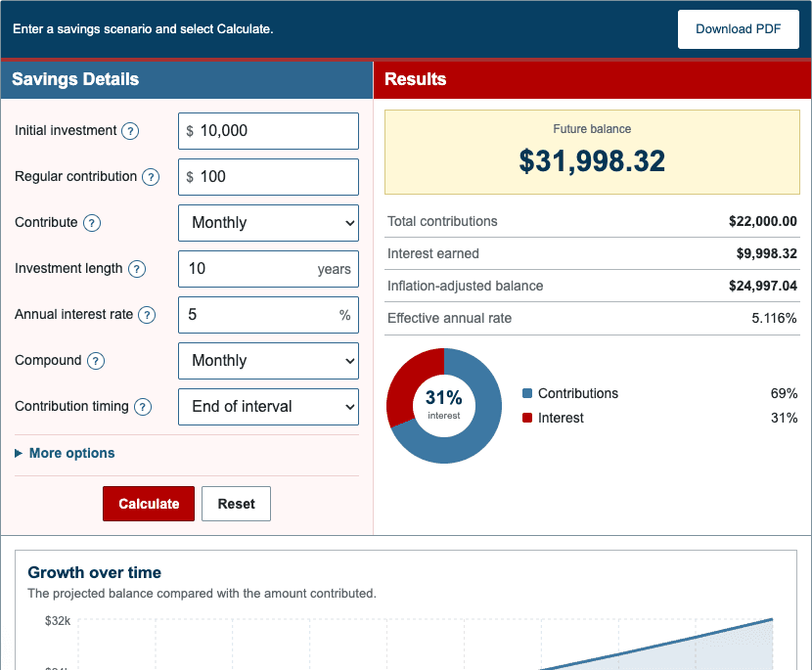Expand More options
The height and width of the screenshot is (670, 812).
pyautogui.click(x=65, y=453)
